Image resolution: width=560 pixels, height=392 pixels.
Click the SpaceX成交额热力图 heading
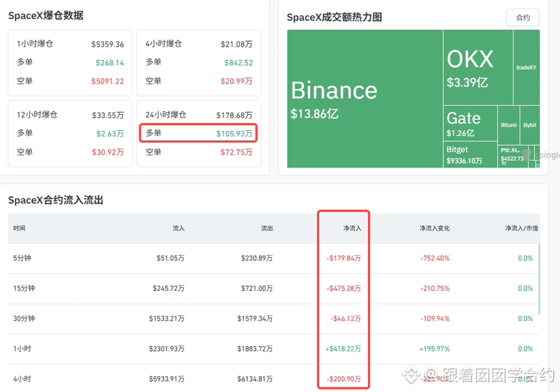click(334, 17)
